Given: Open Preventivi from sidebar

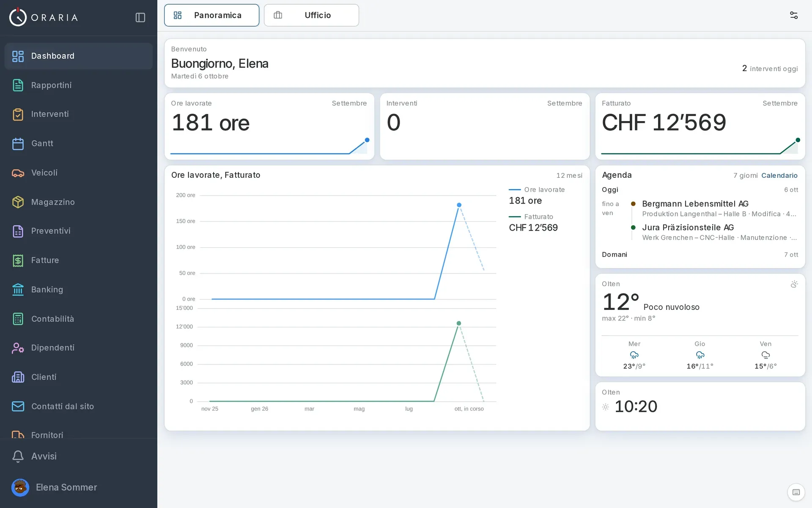Looking at the screenshot, I should (79, 231).
